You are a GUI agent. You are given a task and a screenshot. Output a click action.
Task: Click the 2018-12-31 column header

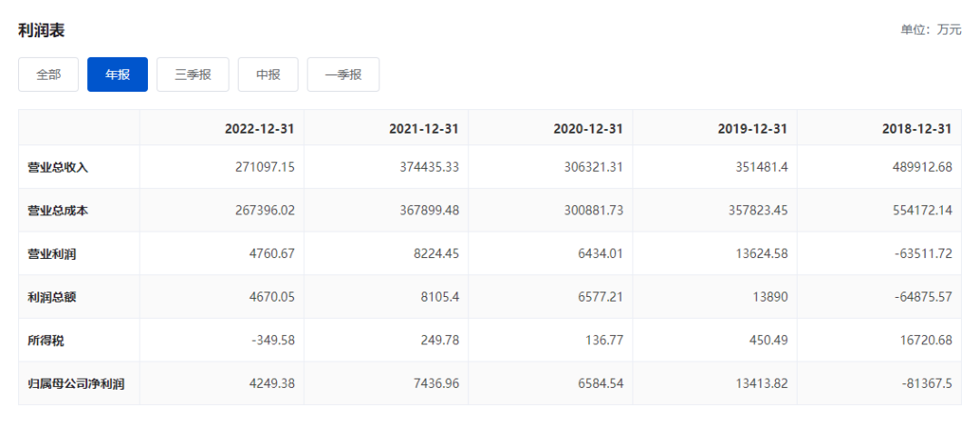tap(916, 129)
